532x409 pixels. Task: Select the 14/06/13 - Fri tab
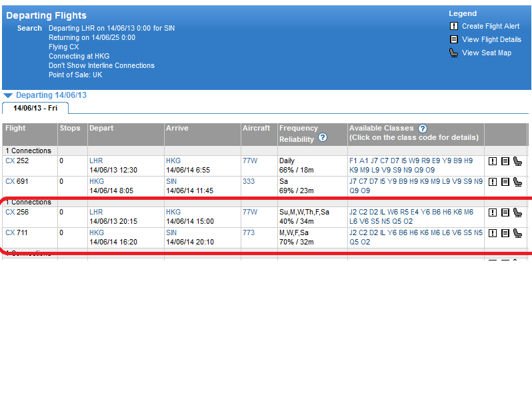tap(35, 108)
